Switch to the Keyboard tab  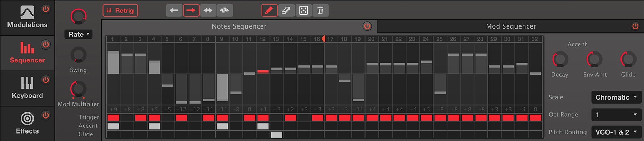tap(27, 89)
